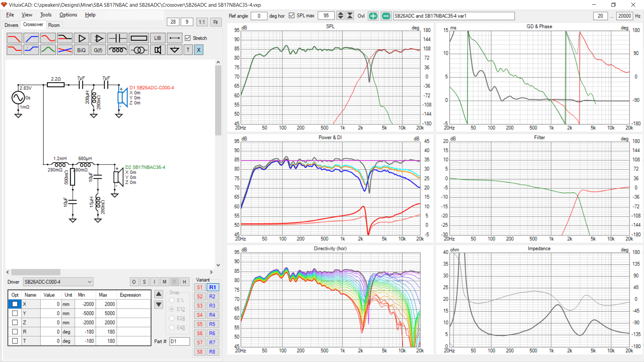Select the blue high-pass filter block tool
Viewport: 644px width, 362px height.
point(31,38)
